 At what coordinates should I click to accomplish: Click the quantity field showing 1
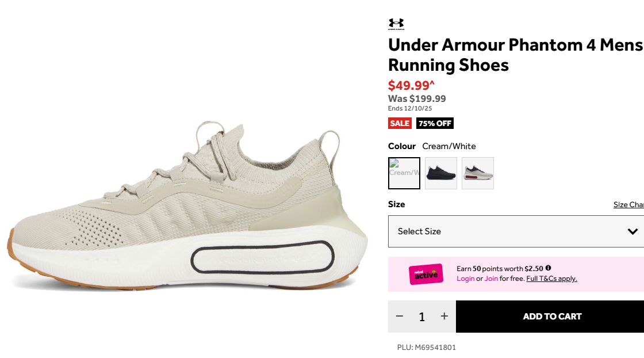(422, 317)
